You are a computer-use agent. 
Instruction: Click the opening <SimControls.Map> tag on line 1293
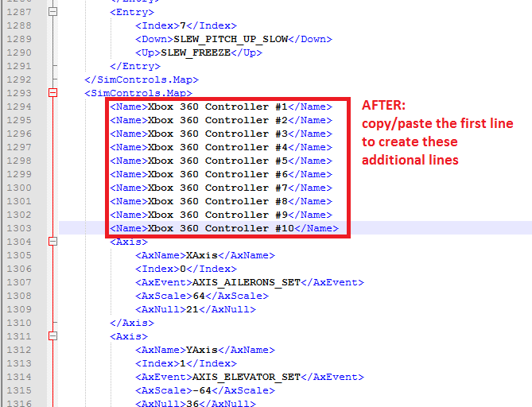point(138,93)
